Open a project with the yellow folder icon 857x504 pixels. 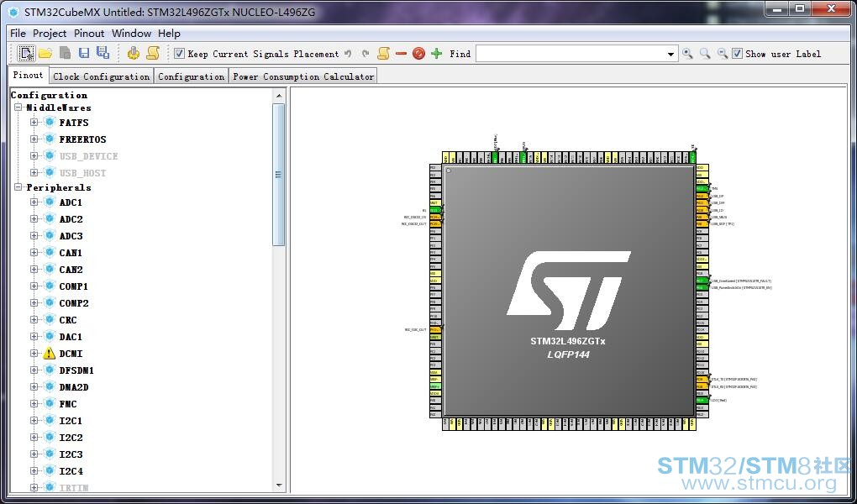tap(45, 53)
